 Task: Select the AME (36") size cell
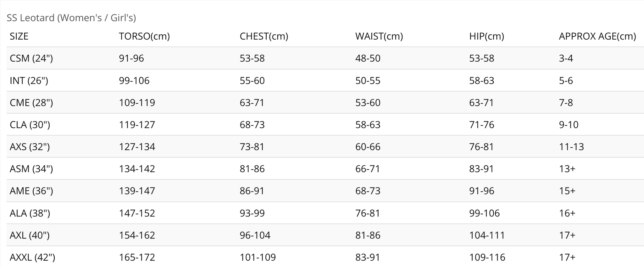pyautogui.click(x=31, y=191)
